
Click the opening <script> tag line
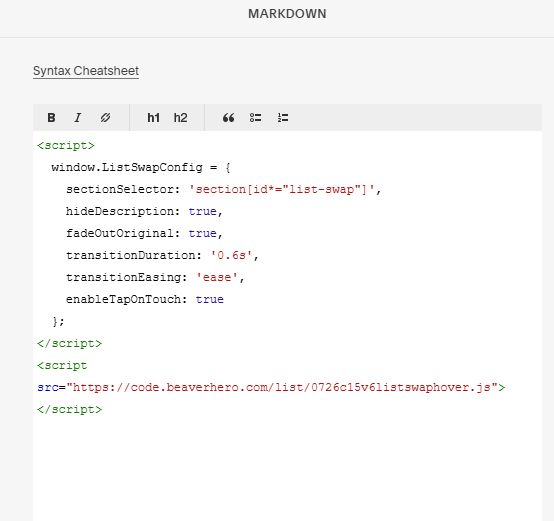pyautogui.click(x=66, y=146)
